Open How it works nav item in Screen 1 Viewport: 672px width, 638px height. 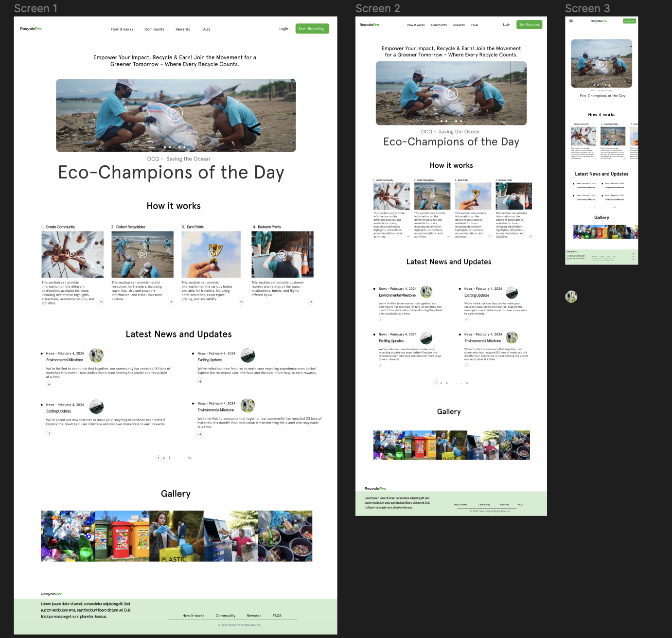[x=122, y=29]
